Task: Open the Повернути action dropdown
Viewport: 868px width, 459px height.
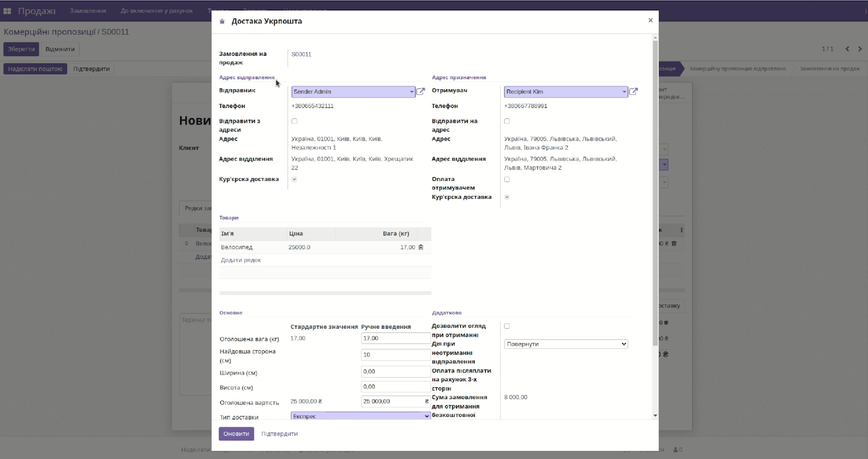Action: click(x=566, y=344)
